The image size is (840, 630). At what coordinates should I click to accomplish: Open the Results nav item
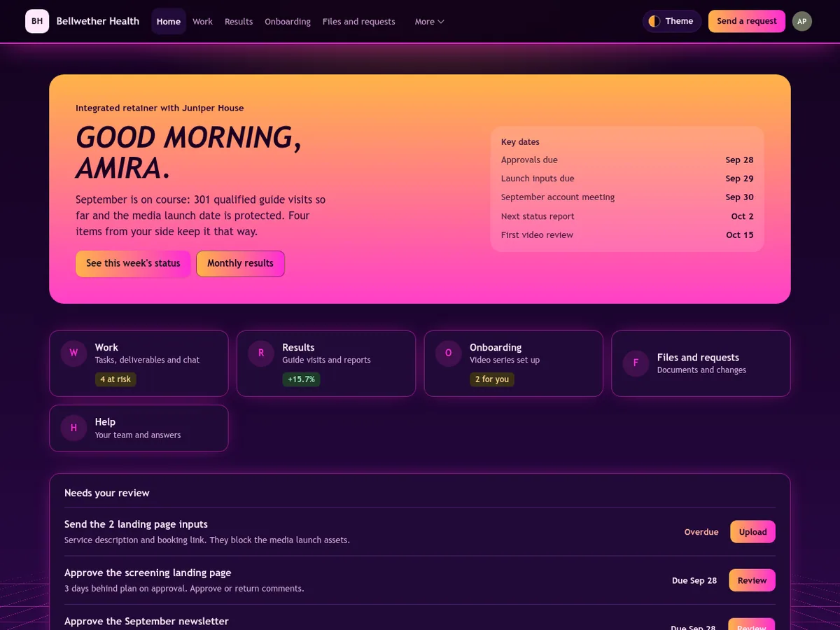point(239,22)
